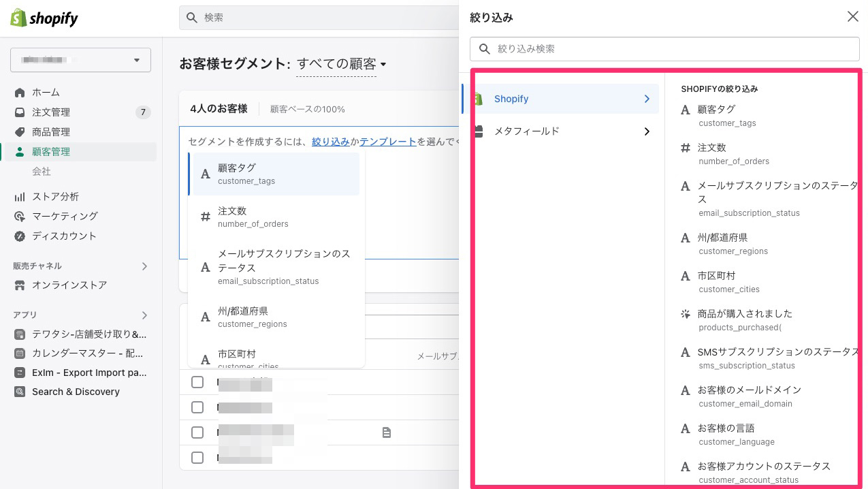This screenshot has height=489, width=868.
Task: Click the top 検索 search field
Action: pyautogui.click(x=319, y=18)
